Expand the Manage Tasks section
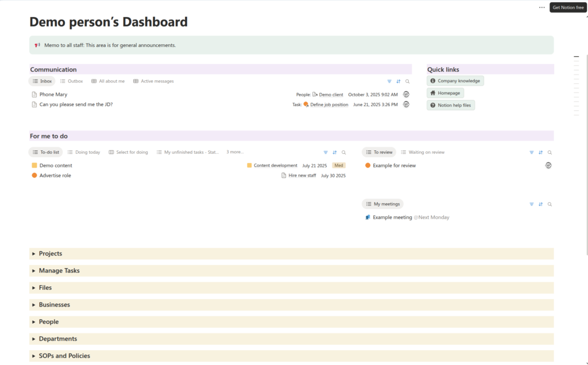This screenshot has height=365, width=588. [x=34, y=271]
